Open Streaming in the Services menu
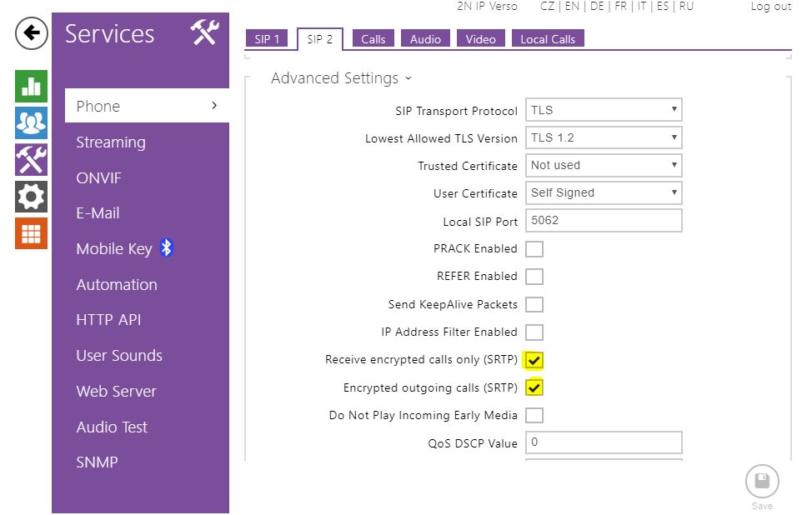 point(111,142)
